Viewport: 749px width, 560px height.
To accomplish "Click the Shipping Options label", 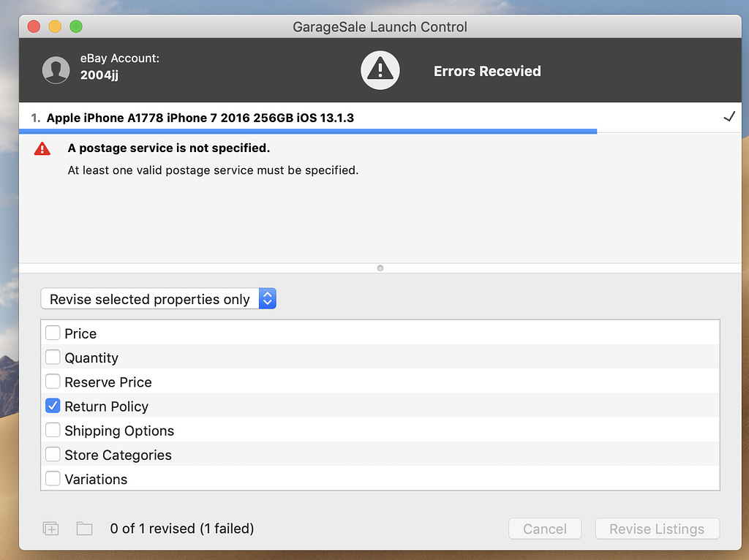I will click(119, 431).
